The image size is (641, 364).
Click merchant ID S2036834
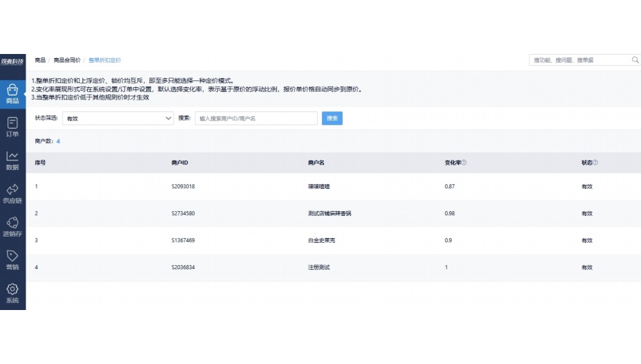(x=183, y=267)
